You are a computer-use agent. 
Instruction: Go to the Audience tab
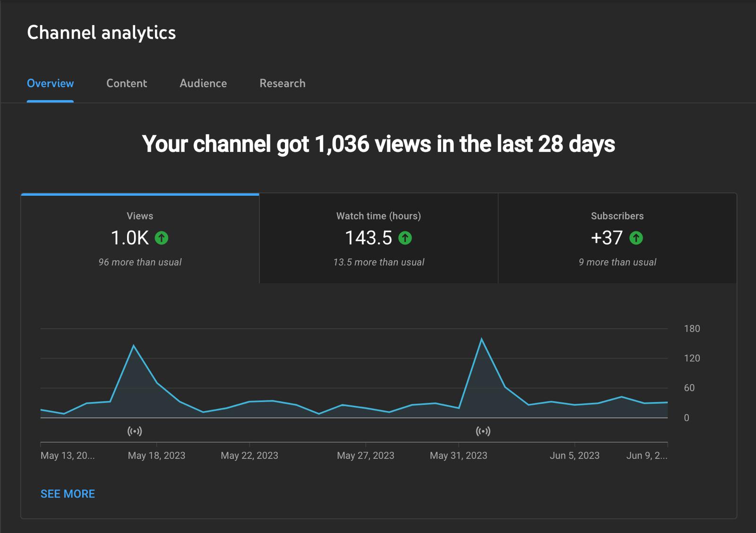[203, 83]
